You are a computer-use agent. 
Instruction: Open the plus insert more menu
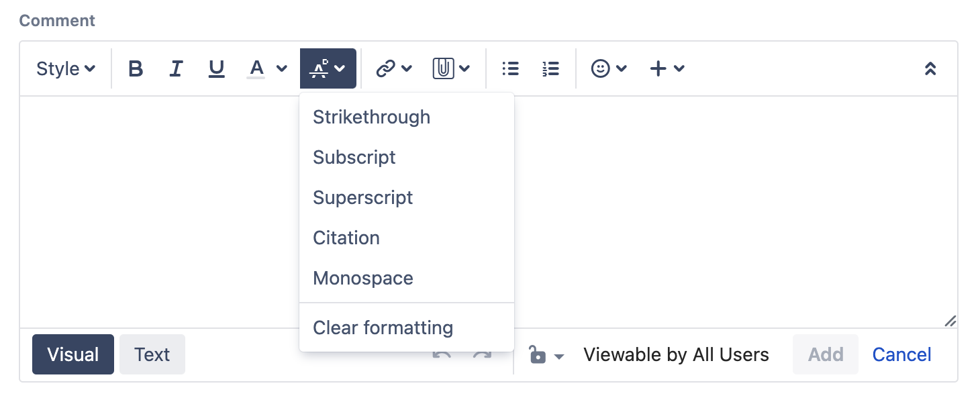click(658, 68)
